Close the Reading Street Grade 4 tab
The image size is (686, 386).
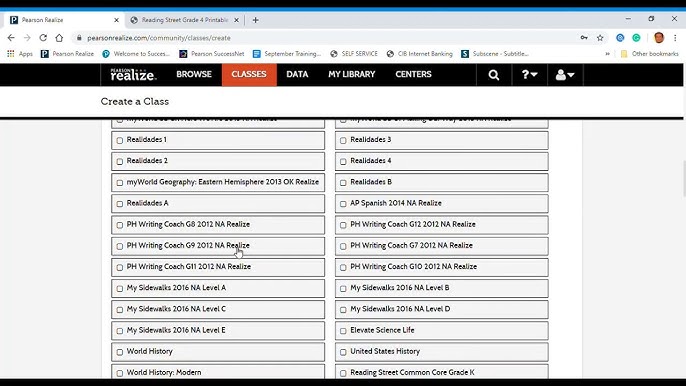tap(236, 20)
